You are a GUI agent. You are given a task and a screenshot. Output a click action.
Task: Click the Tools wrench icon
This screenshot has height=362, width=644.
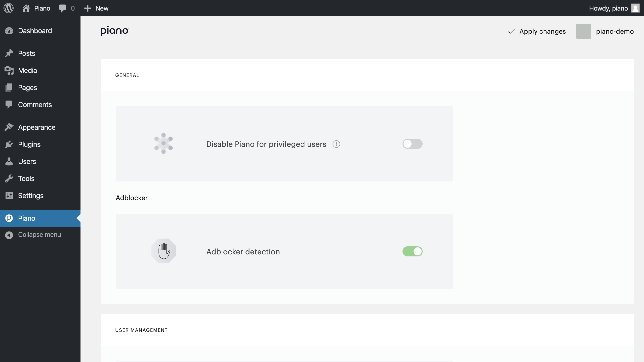click(x=9, y=178)
